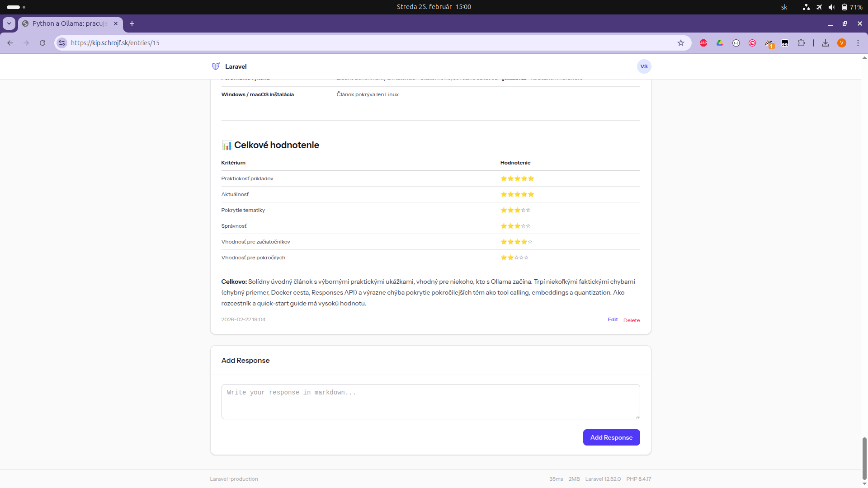The image size is (868, 488).
Task: Click the Celkové hodnotenie heading
Action: (x=270, y=145)
